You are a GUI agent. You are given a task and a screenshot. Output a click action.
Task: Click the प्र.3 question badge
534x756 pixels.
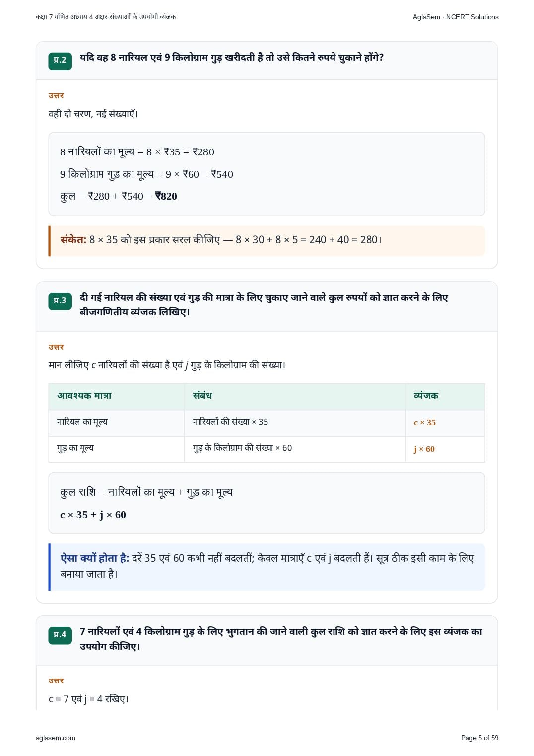click(x=60, y=301)
